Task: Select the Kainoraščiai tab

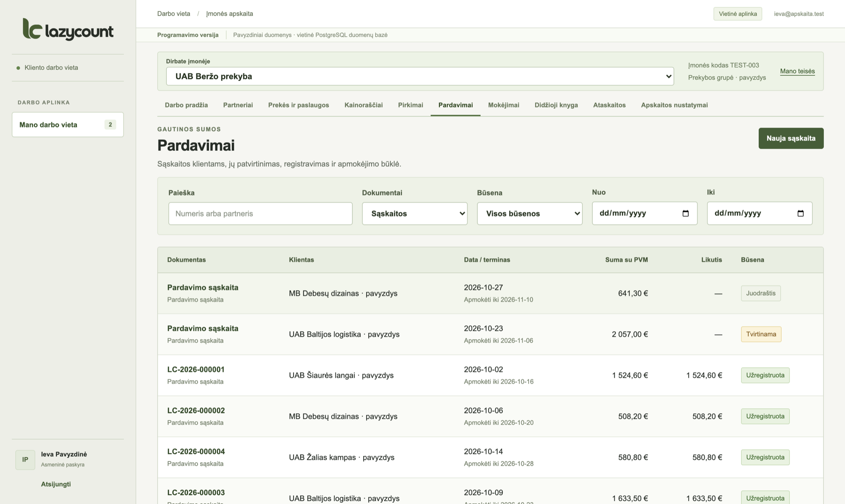Action: (363, 105)
